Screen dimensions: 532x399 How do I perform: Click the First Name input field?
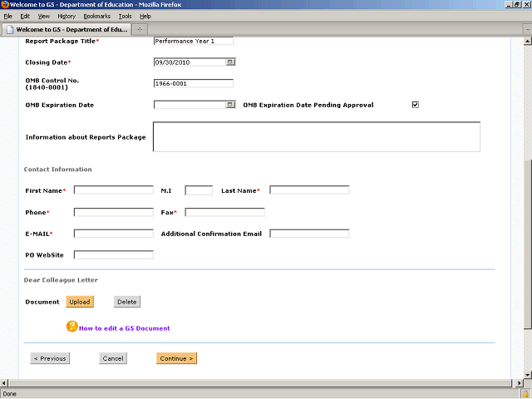point(114,190)
